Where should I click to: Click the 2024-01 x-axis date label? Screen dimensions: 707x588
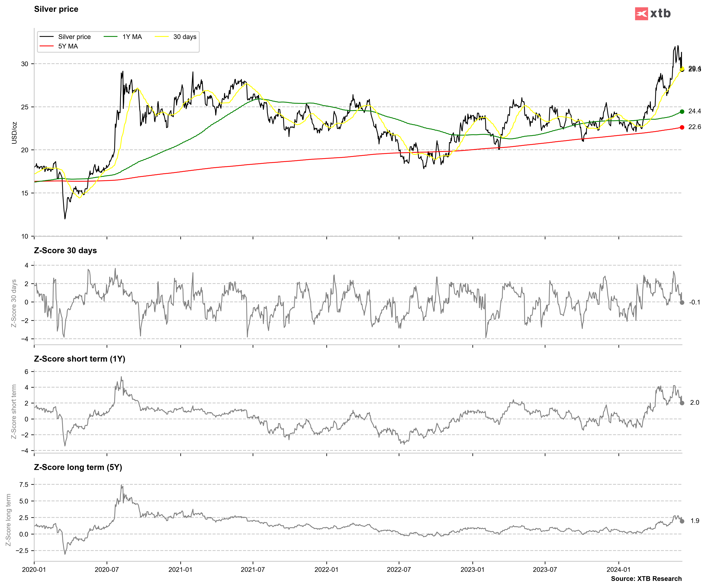tap(618, 569)
